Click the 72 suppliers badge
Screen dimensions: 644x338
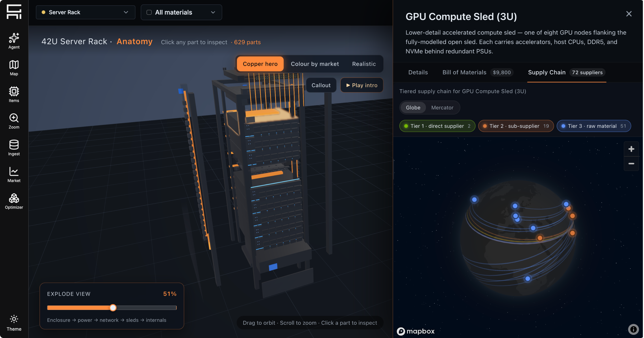point(587,73)
